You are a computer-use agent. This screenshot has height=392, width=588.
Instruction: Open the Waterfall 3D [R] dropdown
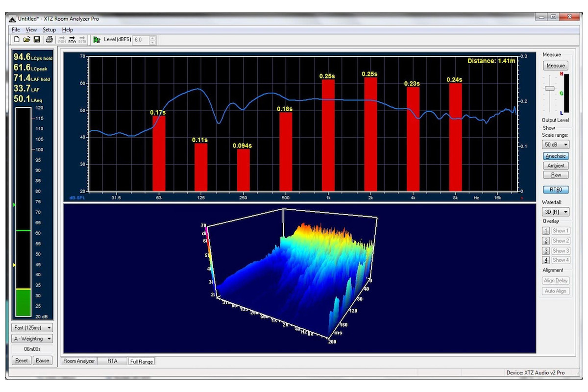point(556,212)
